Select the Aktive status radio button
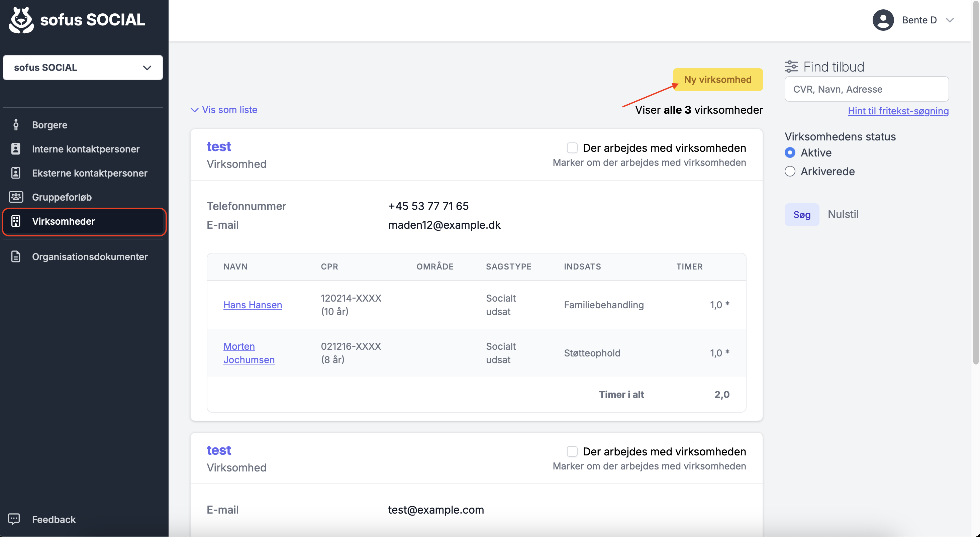 (790, 152)
